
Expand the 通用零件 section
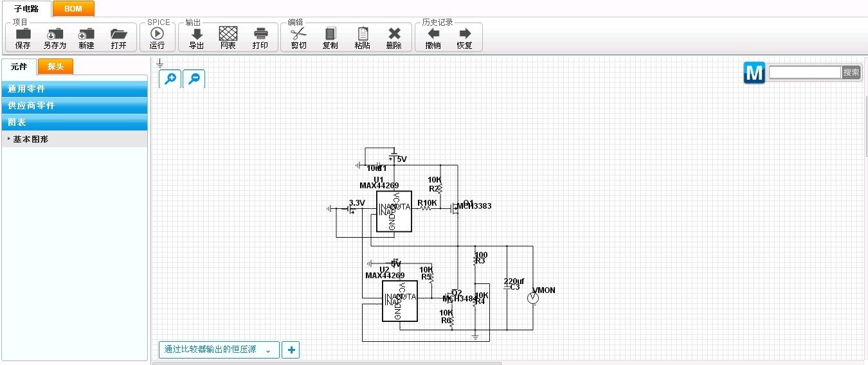tap(75, 89)
